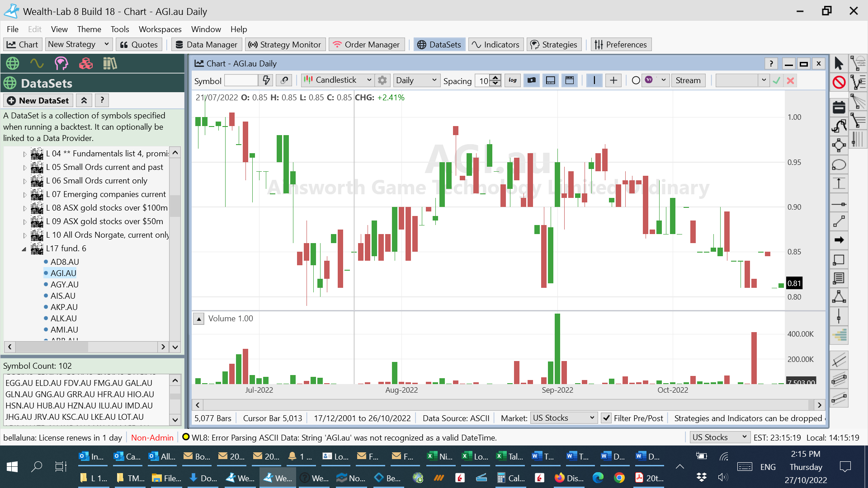This screenshot has width=868, height=488.
Task: Open the File menu
Action: pyautogui.click(x=13, y=29)
